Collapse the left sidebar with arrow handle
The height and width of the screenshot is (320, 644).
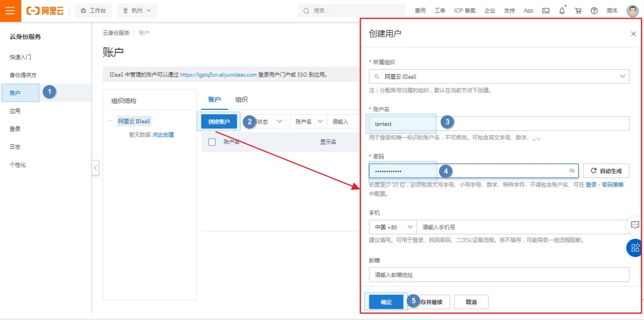coord(95,168)
